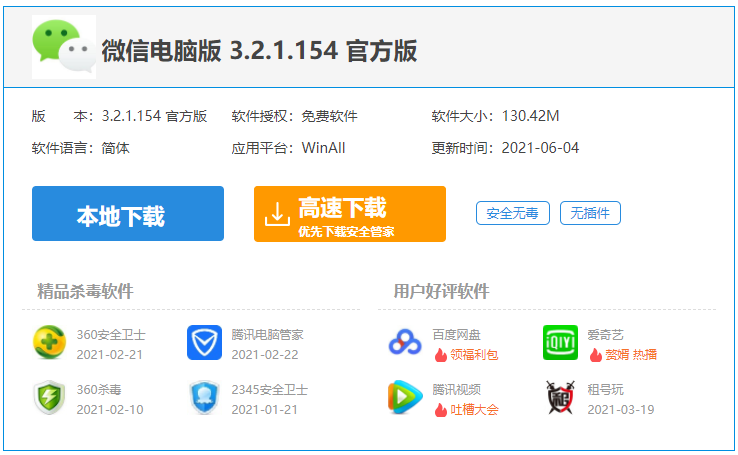Screen dimensions: 738x455
Task: Click the flame icon beside 吐槽大会
Action: [441, 410]
